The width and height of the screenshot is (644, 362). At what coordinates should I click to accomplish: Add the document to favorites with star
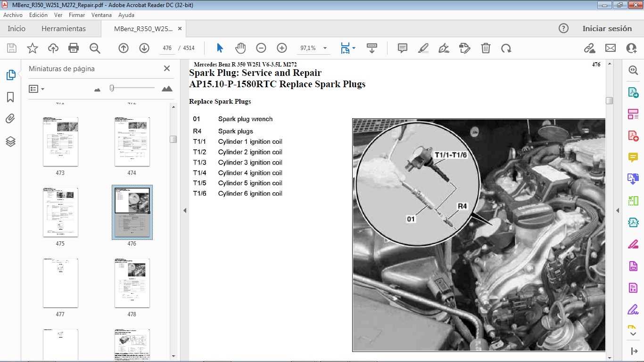click(x=33, y=48)
